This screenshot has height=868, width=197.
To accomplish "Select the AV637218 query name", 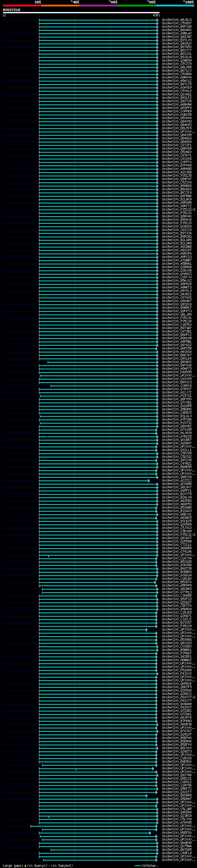I will coord(11,10).
